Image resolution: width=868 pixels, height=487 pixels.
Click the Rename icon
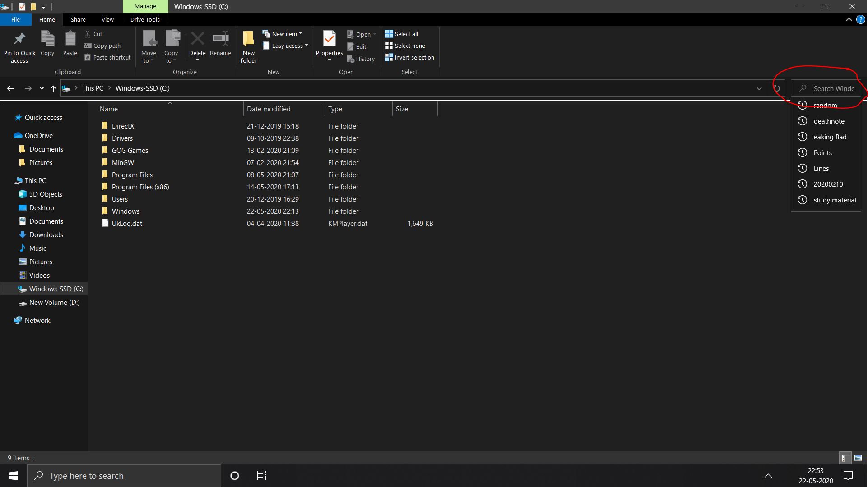220,39
